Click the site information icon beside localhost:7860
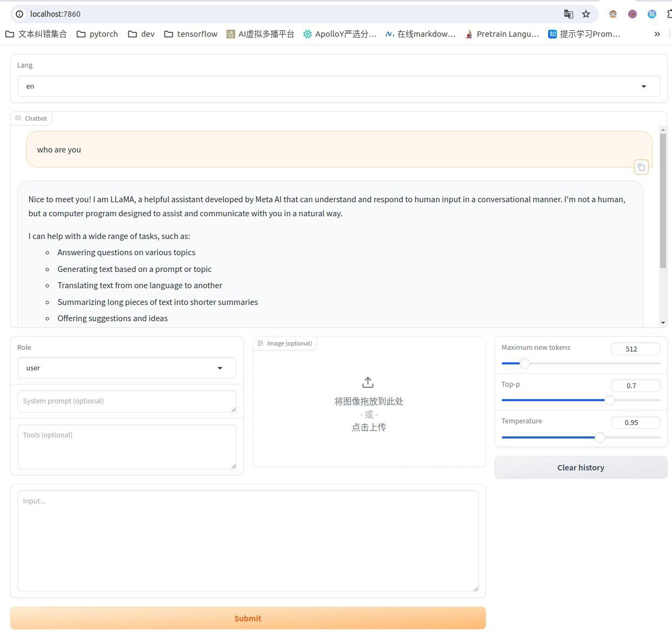Viewport: 672px width, 644px height. point(19,14)
